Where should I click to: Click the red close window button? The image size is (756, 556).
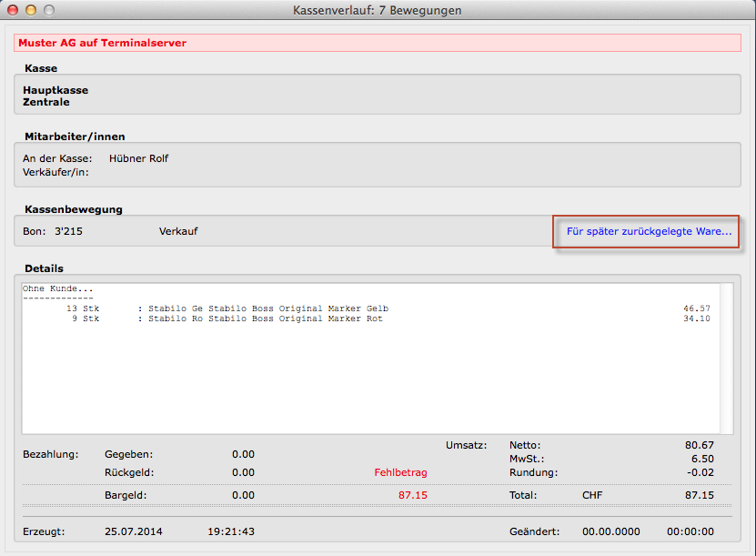coord(13,10)
